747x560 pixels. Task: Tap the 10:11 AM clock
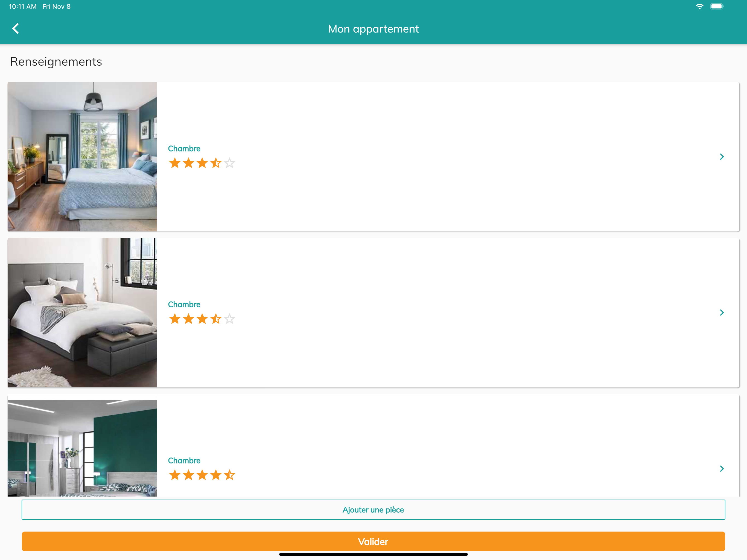point(23,6)
